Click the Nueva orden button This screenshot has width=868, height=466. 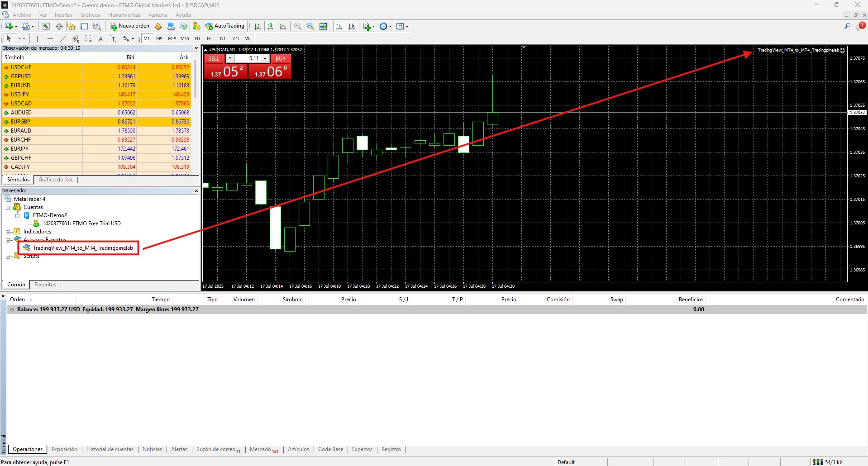tap(129, 26)
